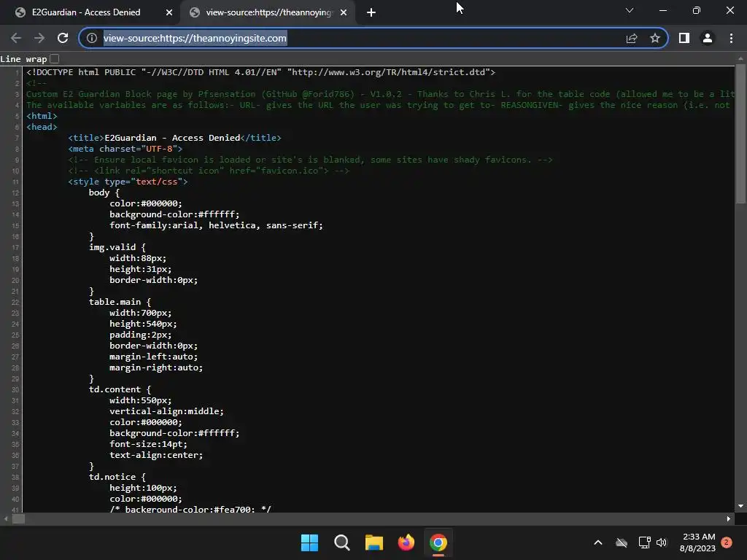Screen dimensions: 747x560
Task: Share this page icon in address bar
Action: pyautogui.click(x=632, y=38)
